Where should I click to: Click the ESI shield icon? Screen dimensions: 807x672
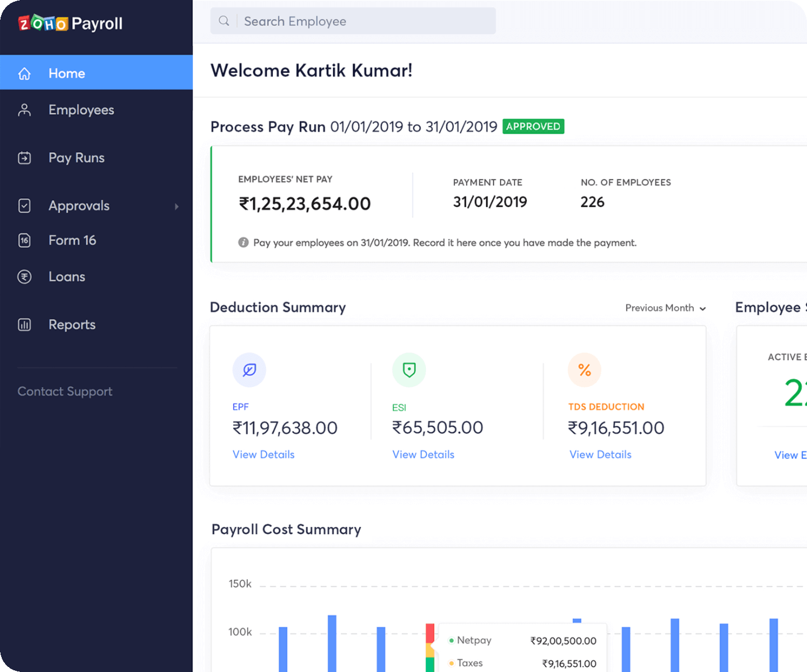[x=409, y=370]
